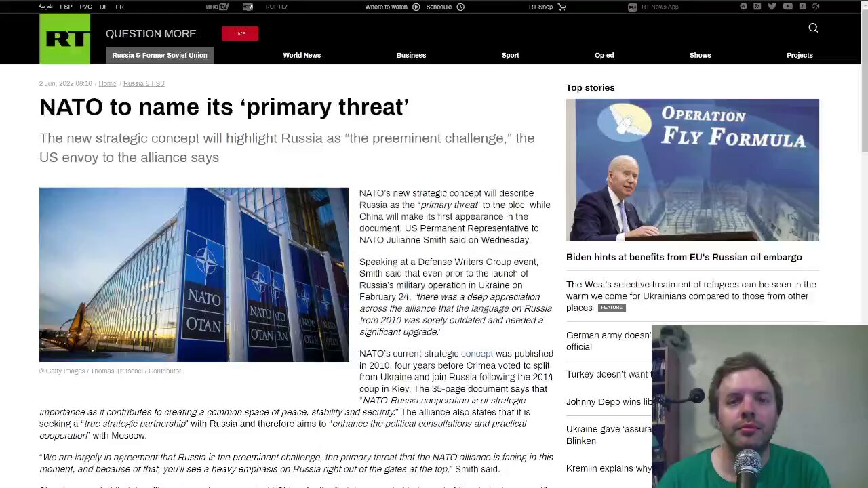Open the YouTube icon in header

click(x=787, y=7)
